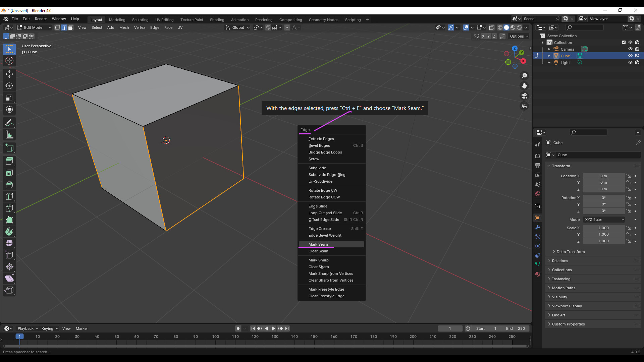The image size is (644, 362).
Task: Toggle camera view icon
Action: tap(524, 96)
